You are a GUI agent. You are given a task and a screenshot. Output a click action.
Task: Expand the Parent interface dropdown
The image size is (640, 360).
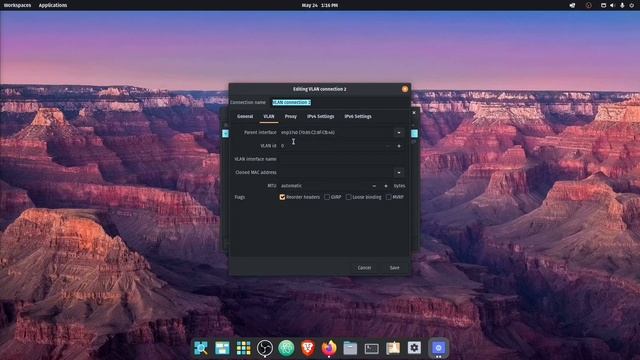399,132
